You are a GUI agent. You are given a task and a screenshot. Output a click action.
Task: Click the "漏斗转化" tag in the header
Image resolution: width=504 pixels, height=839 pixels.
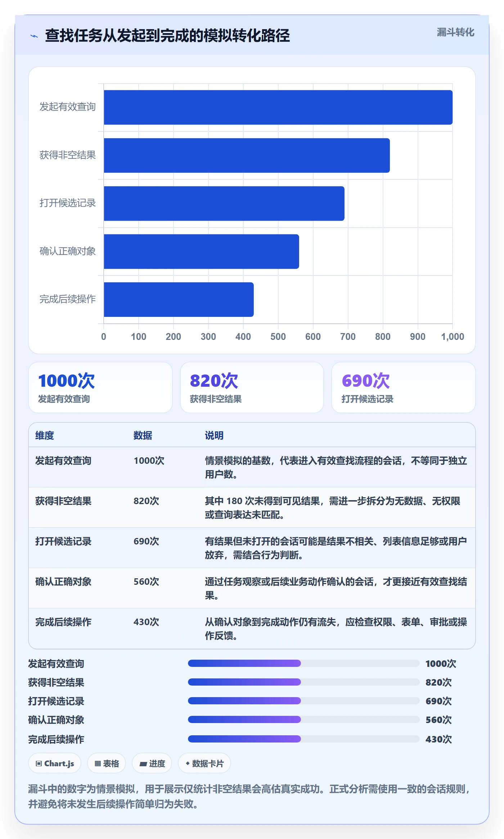[x=455, y=32]
